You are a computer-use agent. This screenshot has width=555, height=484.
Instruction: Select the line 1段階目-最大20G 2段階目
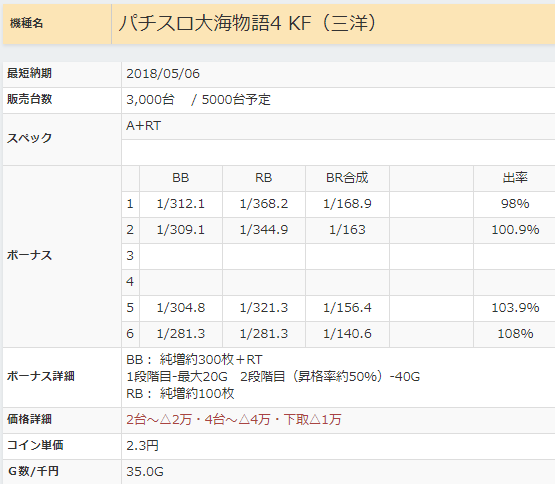tap(273, 376)
